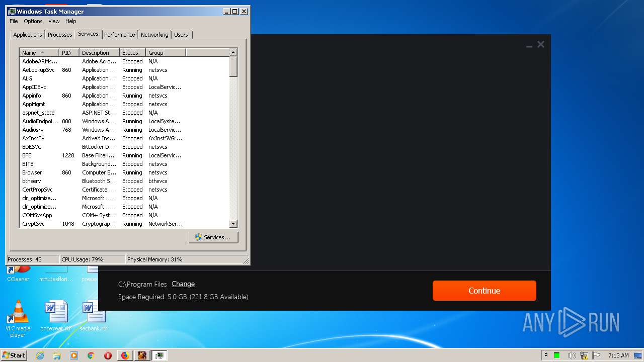
Task: Open Opera browser from the taskbar
Action: click(x=108, y=355)
